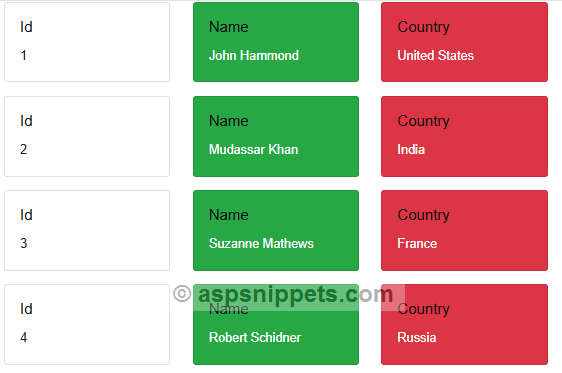This screenshot has width=562, height=373.
Task: Click the Id 4 card
Action: 87,325
